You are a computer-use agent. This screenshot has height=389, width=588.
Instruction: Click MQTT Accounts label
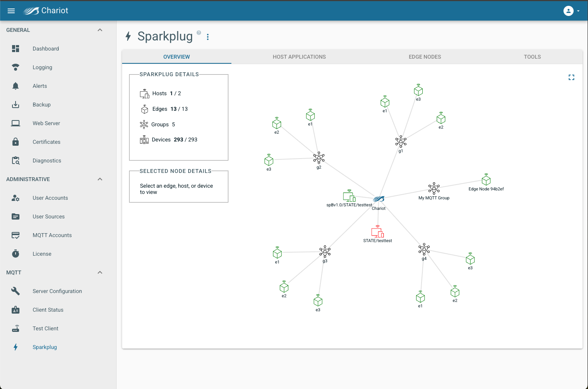coord(52,235)
